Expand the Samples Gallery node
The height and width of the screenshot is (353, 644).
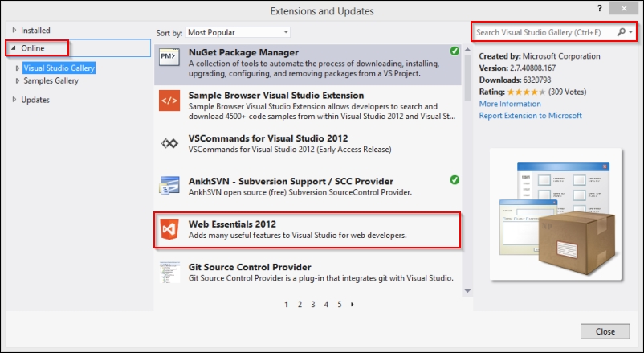(x=18, y=81)
